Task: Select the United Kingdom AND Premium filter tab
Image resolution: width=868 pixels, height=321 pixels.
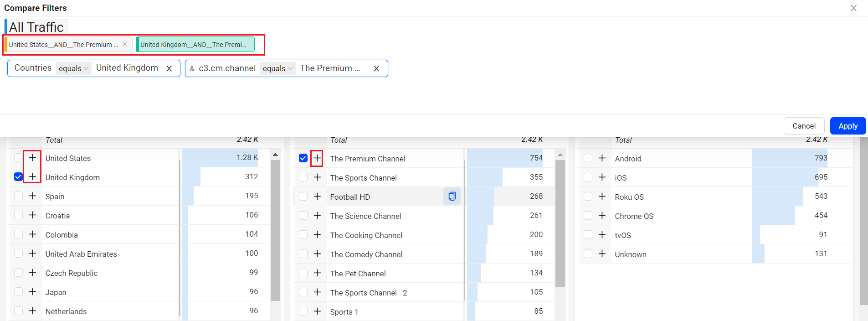Action: 193,45
